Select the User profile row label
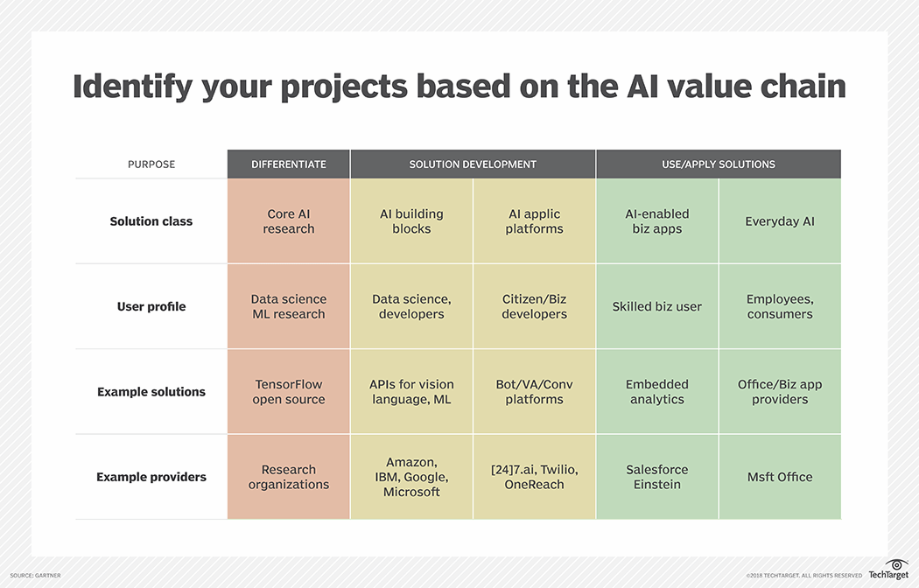This screenshot has height=588, width=919. [x=151, y=307]
